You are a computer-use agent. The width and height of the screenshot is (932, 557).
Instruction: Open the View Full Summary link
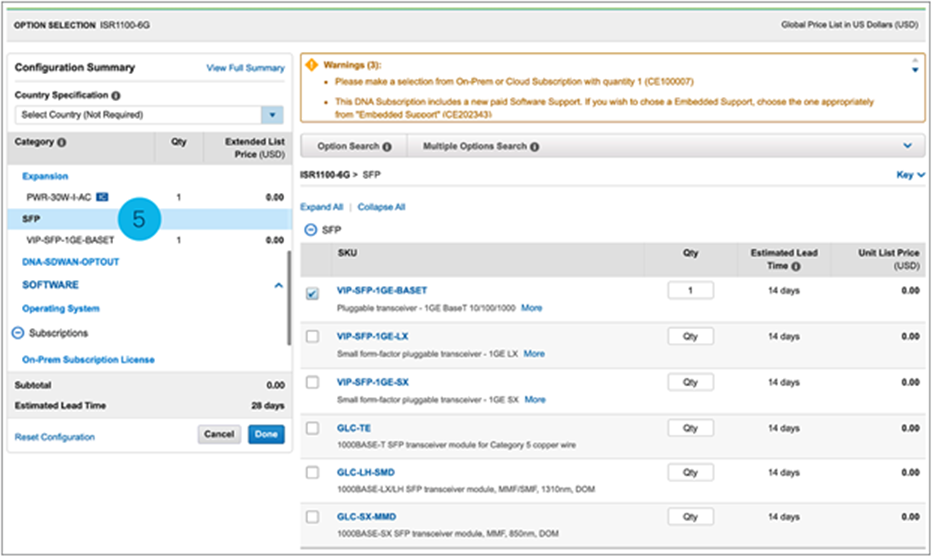click(x=245, y=68)
